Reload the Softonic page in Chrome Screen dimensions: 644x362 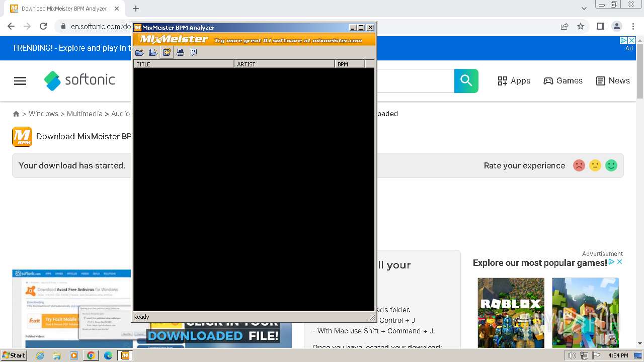point(43,26)
